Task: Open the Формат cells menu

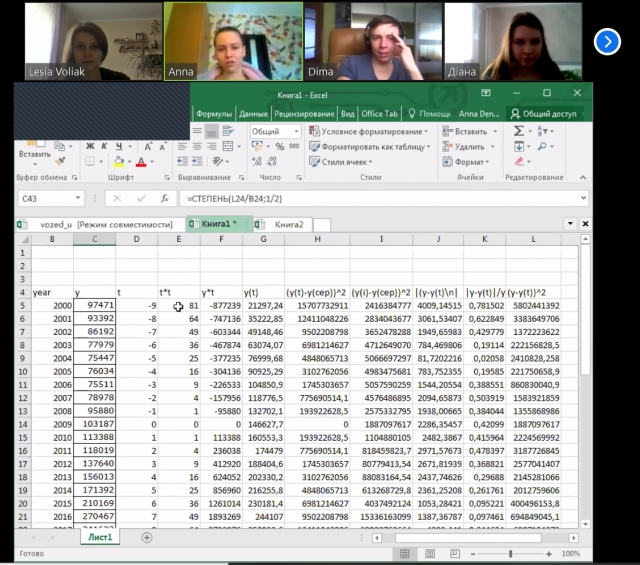Action: point(466,162)
